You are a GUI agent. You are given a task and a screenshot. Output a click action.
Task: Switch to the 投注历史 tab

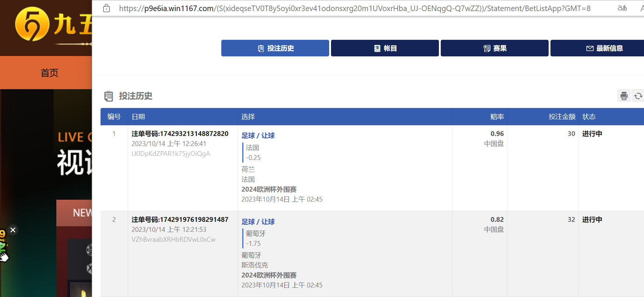[x=275, y=48]
